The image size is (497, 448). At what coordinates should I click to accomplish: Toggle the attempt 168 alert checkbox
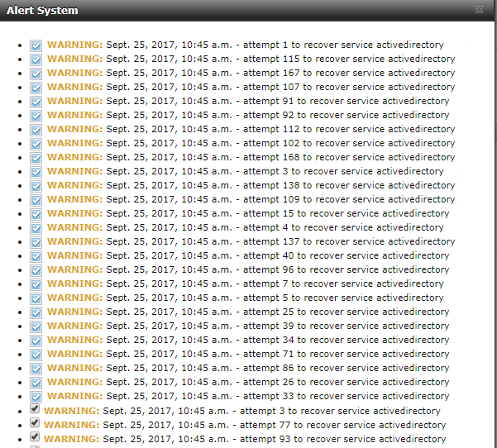coord(36,158)
